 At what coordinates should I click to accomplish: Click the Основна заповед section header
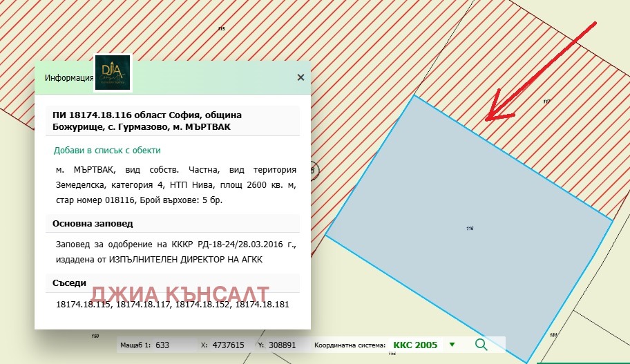click(93, 224)
